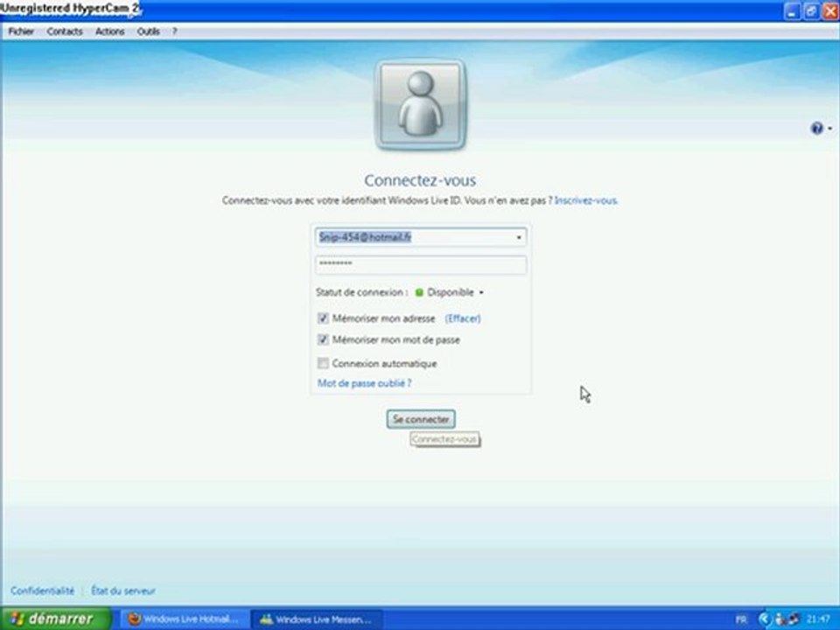
Task: Switch to Windows Live Messenger taskbar item
Action: pos(317,619)
